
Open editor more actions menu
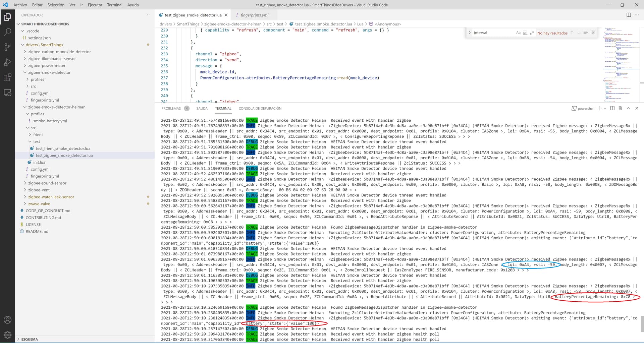tap(637, 15)
